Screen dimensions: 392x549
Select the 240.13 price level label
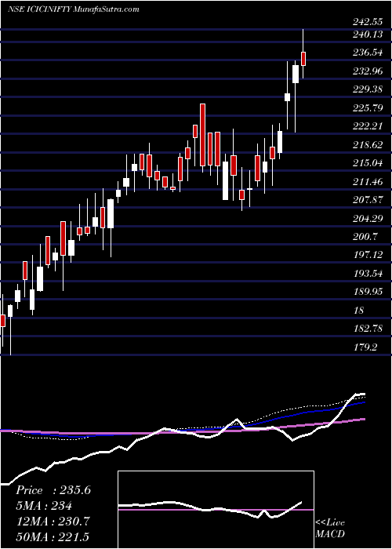pos(368,35)
